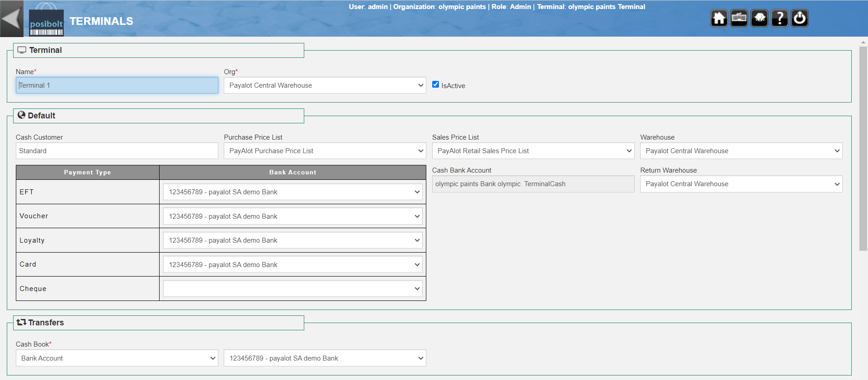Open the Org dropdown
The width and height of the screenshot is (868, 380).
tap(325, 85)
